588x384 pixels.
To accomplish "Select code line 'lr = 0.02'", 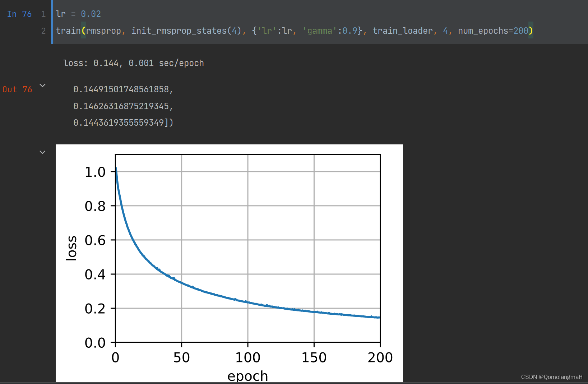I will (x=78, y=14).
